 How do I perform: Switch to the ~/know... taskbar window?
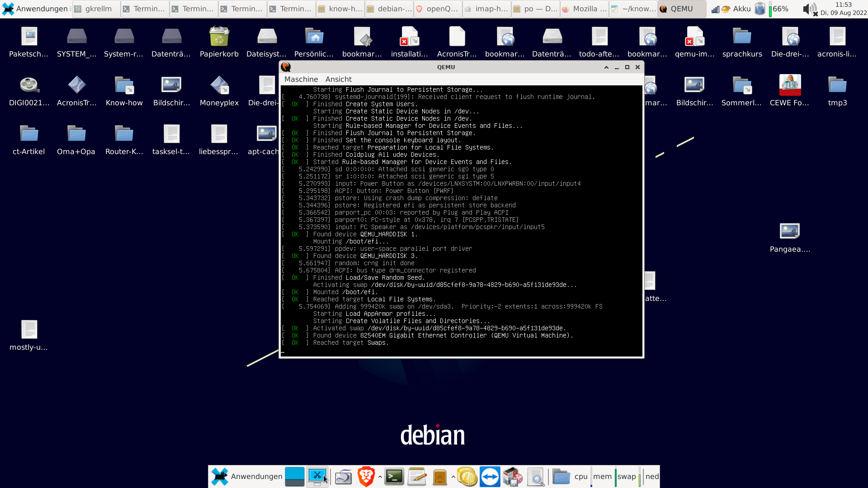pyautogui.click(x=633, y=9)
